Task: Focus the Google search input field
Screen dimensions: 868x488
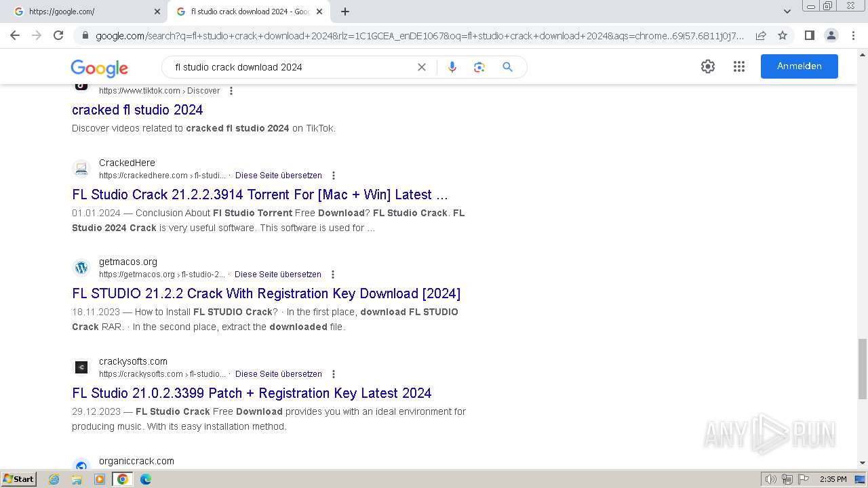Action: click(292, 67)
